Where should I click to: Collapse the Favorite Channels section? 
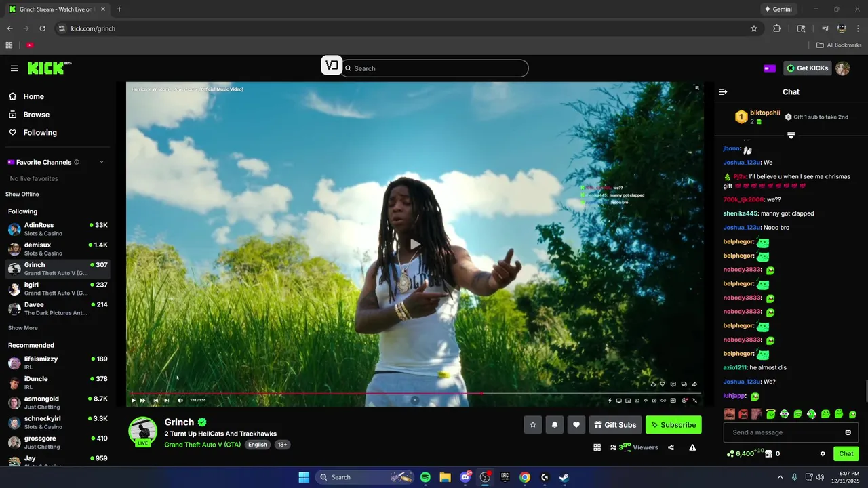point(102,162)
